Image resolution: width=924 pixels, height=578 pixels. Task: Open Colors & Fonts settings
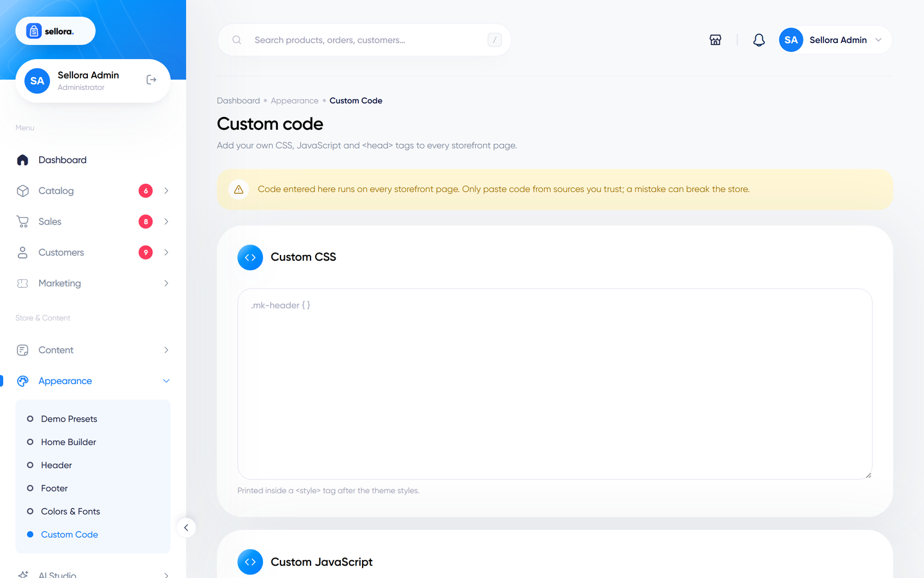pyautogui.click(x=71, y=511)
